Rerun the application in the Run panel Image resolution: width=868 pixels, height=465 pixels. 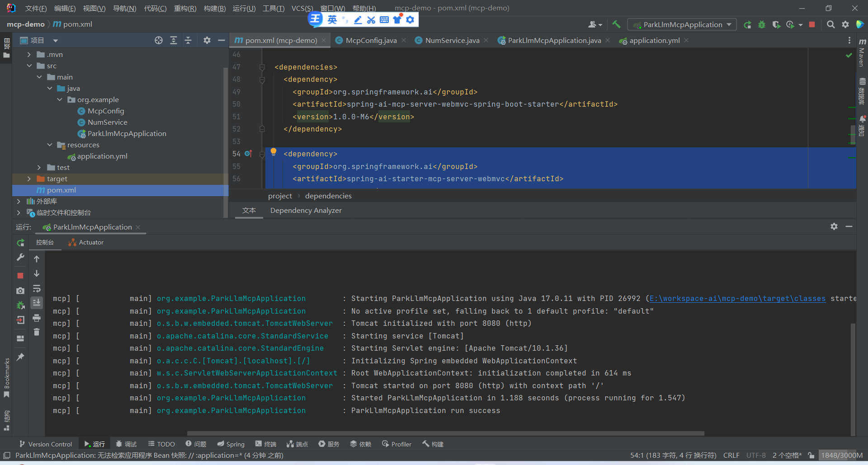pos(20,243)
